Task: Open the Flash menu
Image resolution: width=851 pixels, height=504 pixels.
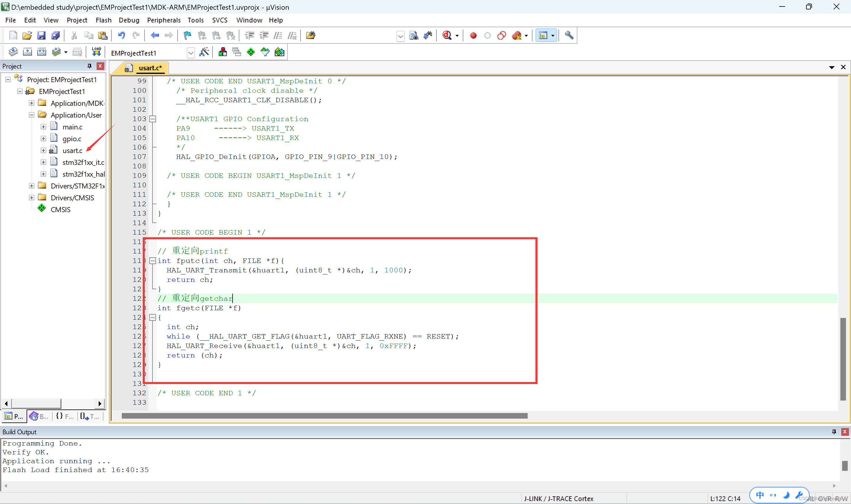Action: (x=104, y=20)
